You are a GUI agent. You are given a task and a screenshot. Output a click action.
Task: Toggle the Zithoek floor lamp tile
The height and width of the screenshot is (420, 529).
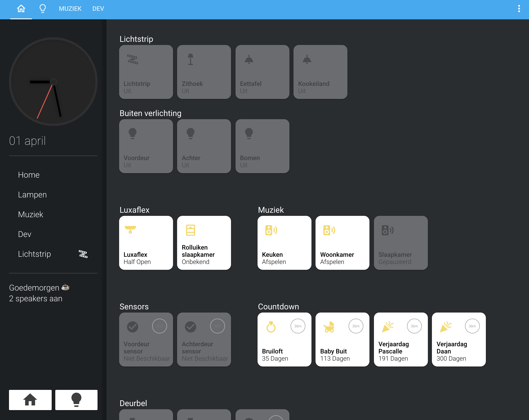tap(204, 72)
